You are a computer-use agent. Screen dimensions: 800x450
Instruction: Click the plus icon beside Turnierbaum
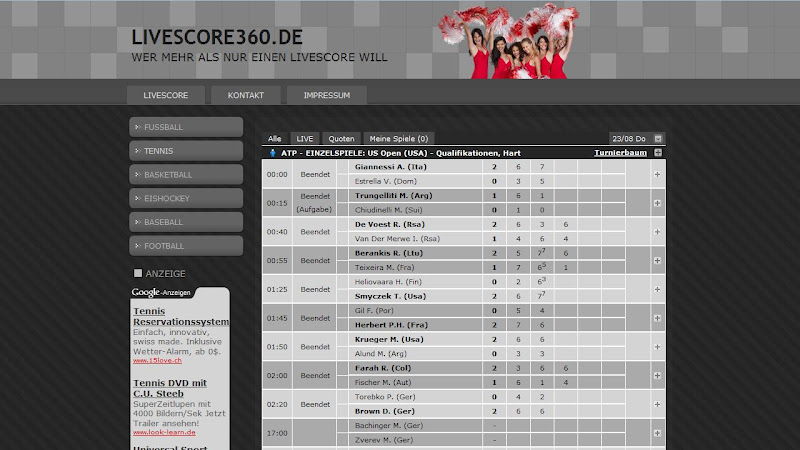(658, 153)
